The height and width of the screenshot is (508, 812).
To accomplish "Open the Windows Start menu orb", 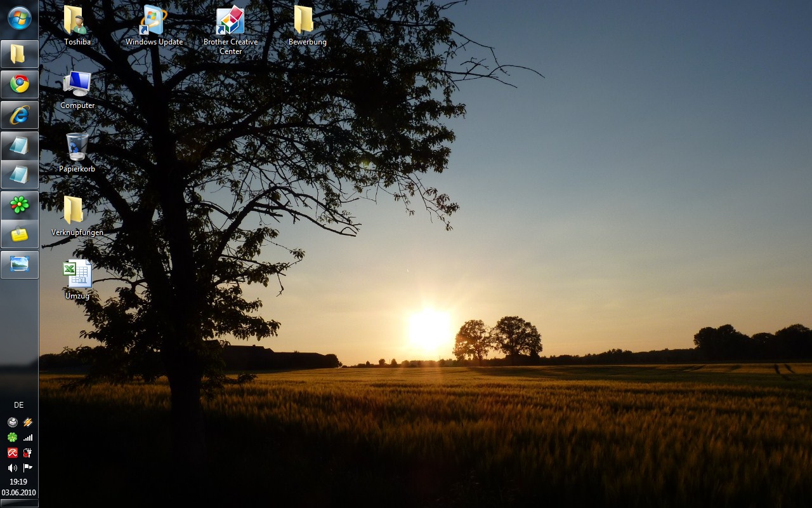I will (19, 18).
